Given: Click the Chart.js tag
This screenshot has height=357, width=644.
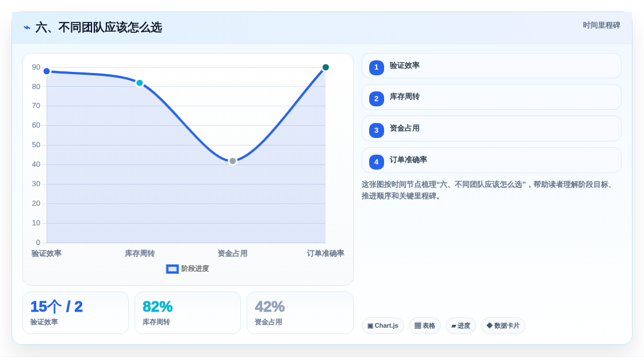Looking at the screenshot, I should [x=383, y=326].
